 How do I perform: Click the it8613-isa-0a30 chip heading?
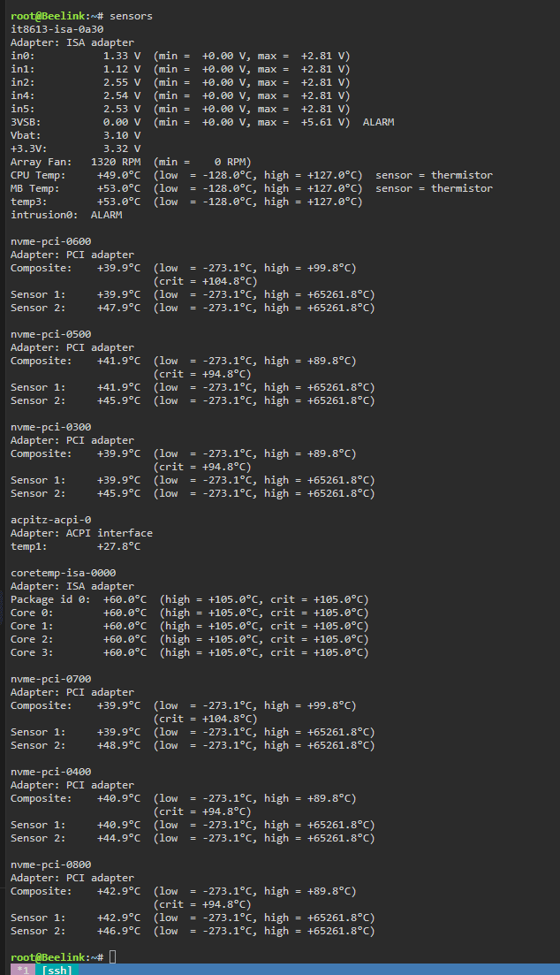(57, 29)
